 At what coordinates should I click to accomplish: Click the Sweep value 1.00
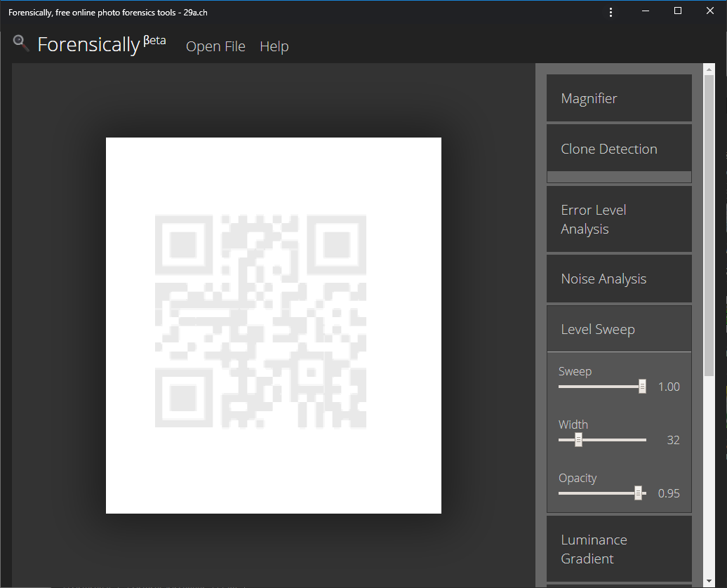669,387
